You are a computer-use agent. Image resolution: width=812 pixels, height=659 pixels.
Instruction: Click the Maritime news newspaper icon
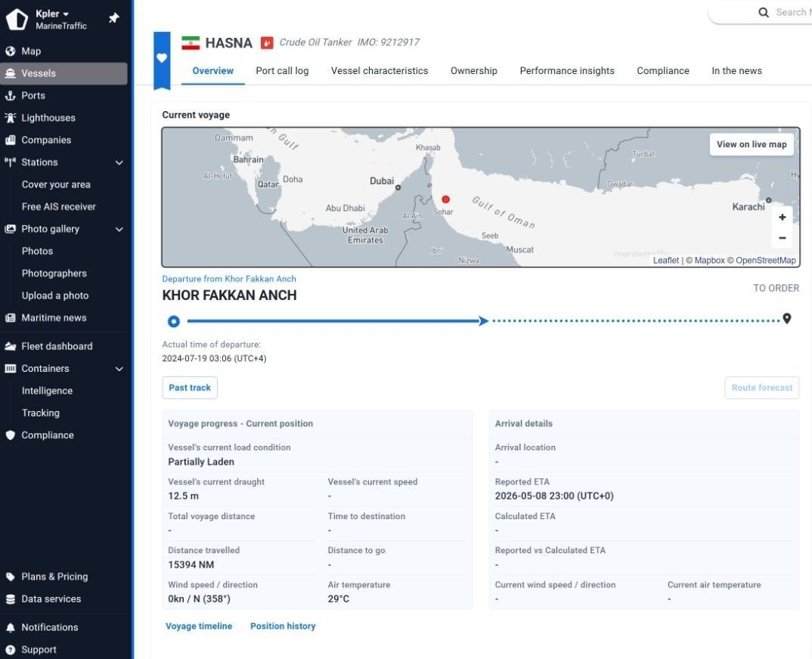point(11,318)
